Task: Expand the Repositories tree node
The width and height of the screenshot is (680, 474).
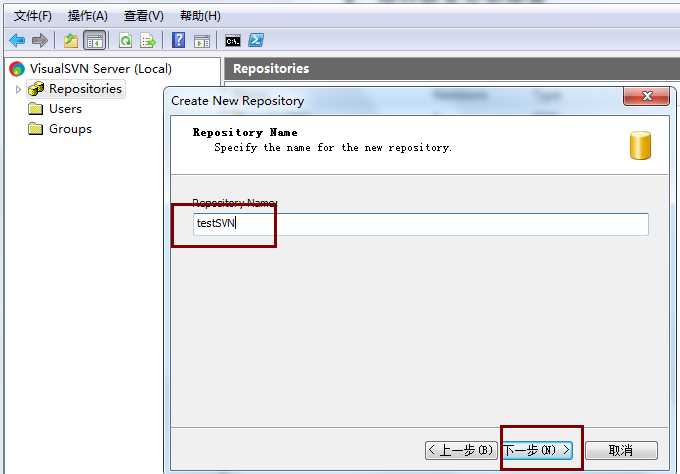Action: pos(18,89)
